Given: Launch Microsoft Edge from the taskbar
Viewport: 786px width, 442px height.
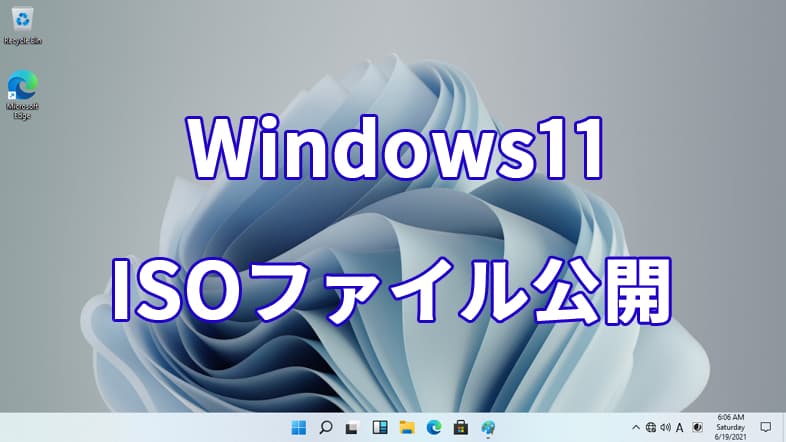Looking at the screenshot, I should click(434, 427).
